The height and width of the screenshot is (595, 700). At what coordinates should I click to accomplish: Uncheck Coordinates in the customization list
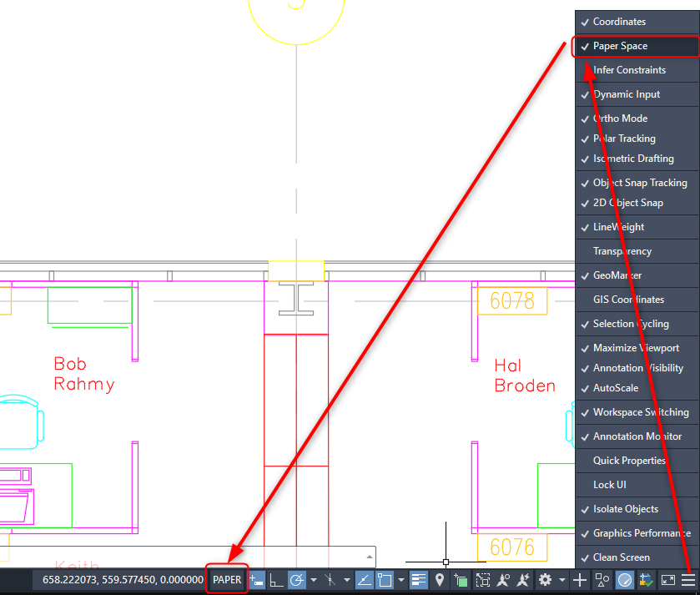click(619, 22)
